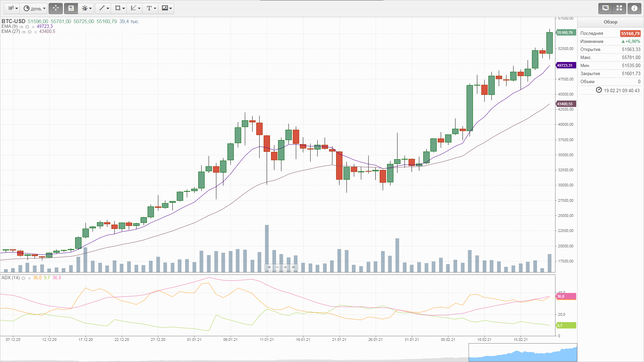Expand the line drawing tools dropdown
This screenshot has height=362, width=644.
tap(104, 8)
